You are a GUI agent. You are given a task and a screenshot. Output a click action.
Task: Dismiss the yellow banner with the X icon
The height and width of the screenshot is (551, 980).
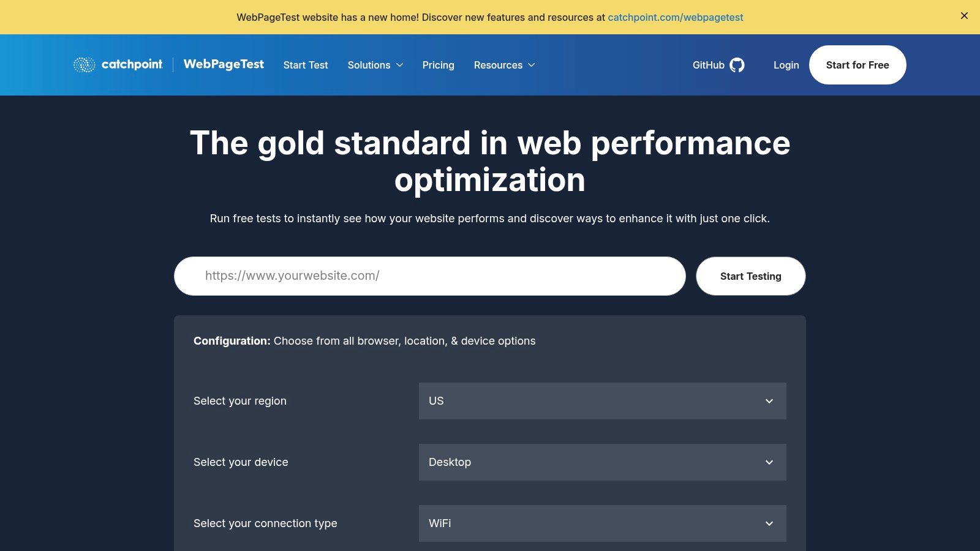pyautogui.click(x=965, y=15)
